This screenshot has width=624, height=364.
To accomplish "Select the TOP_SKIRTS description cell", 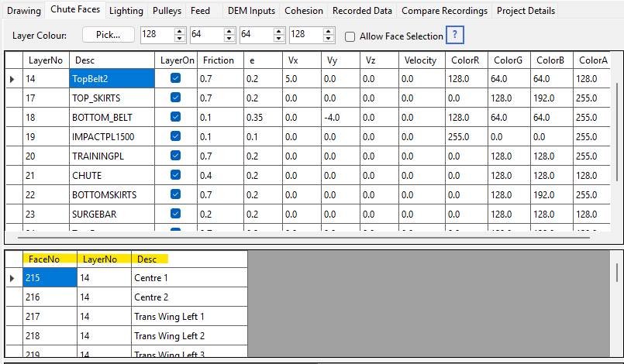I will pos(112,98).
